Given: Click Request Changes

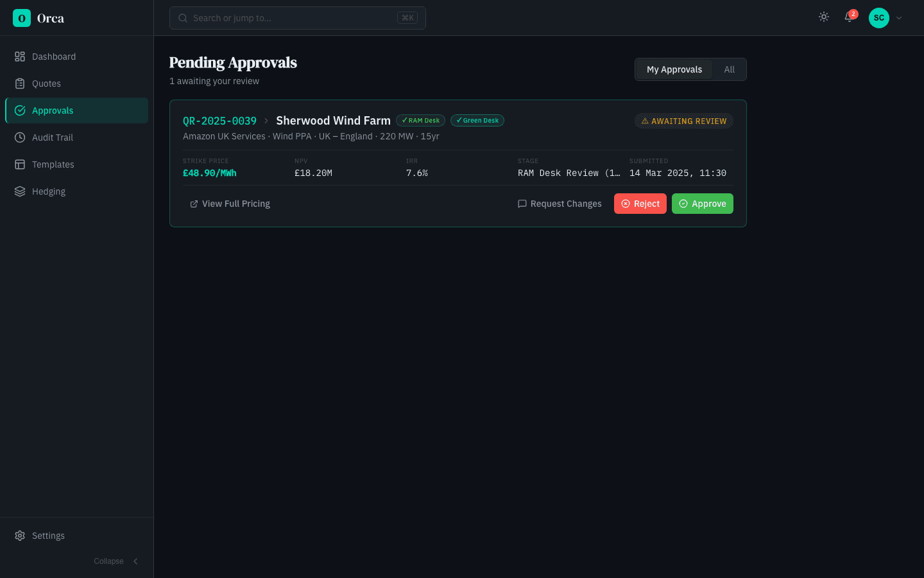Looking at the screenshot, I should [x=560, y=204].
